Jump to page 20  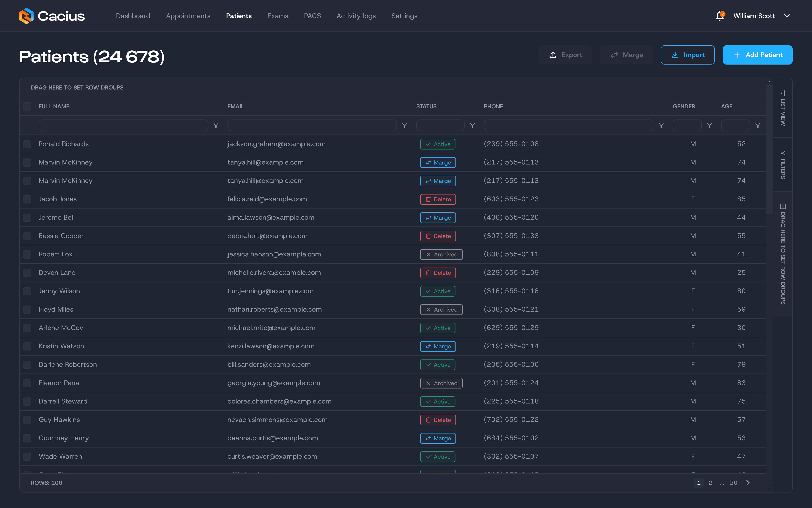(734, 483)
